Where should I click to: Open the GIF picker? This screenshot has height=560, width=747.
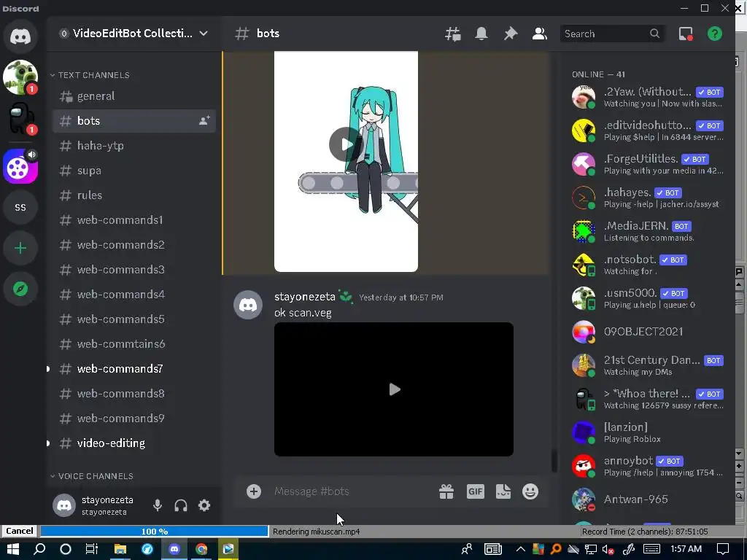tap(475, 491)
